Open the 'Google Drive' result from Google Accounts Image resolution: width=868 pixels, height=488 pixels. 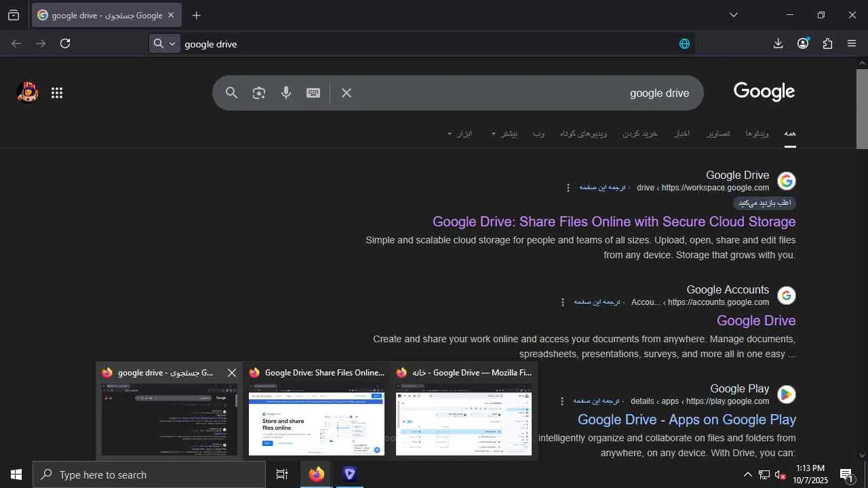(x=756, y=321)
